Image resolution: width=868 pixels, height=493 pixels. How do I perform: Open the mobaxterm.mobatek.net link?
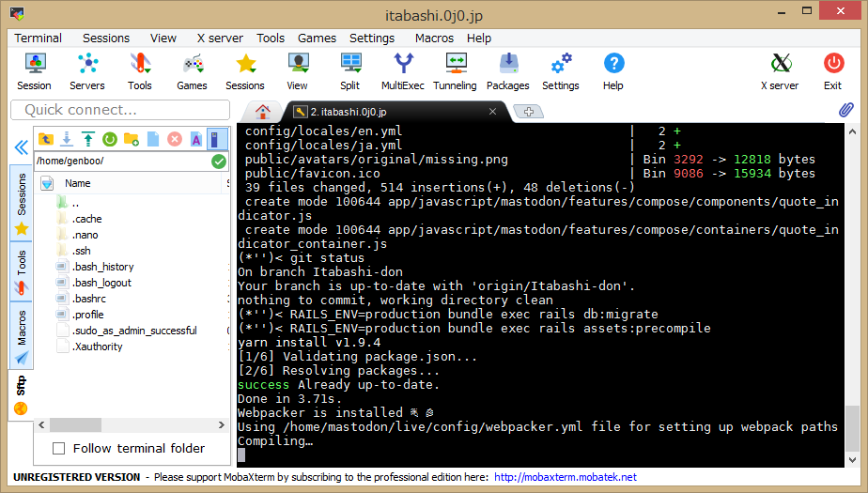565,477
